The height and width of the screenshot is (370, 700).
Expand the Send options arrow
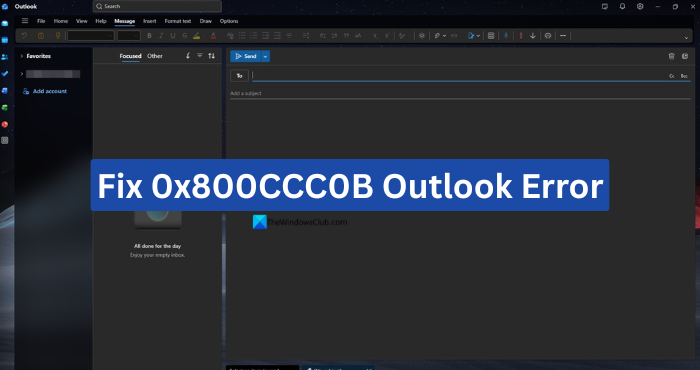265,56
